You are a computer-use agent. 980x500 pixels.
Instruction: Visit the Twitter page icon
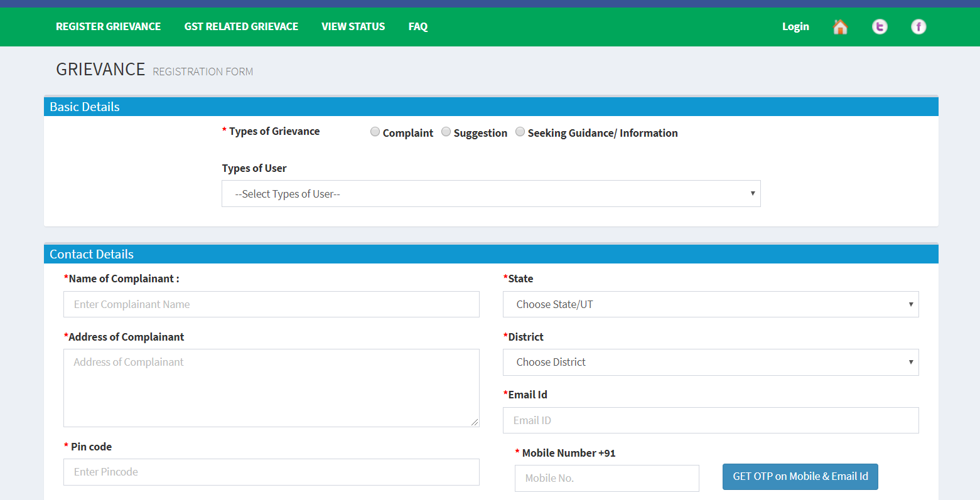click(x=880, y=26)
